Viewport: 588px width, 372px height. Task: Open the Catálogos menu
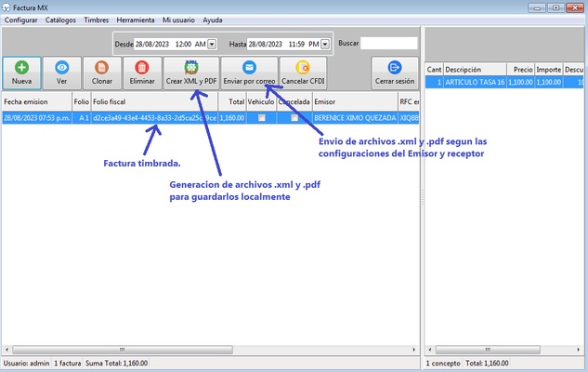[x=60, y=20]
